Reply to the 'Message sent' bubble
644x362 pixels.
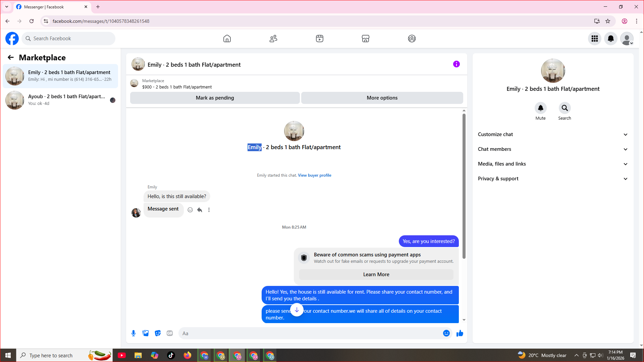click(x=200, y=210)
